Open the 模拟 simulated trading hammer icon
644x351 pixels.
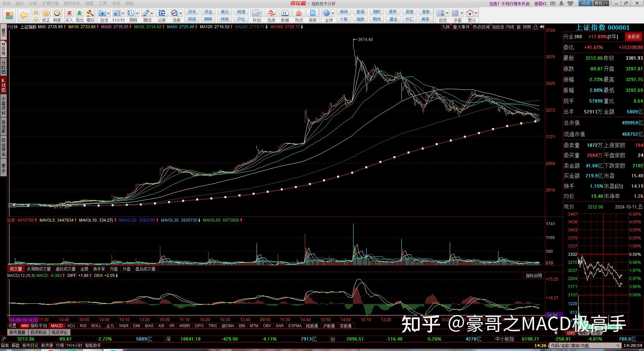coord(90,13)
